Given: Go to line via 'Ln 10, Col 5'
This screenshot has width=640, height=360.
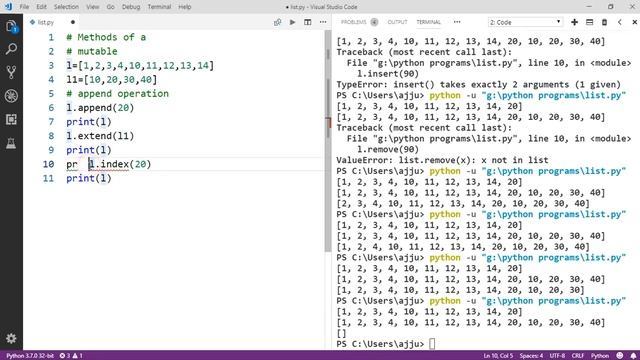Looking at the screenshot, I should click(498, 356).
